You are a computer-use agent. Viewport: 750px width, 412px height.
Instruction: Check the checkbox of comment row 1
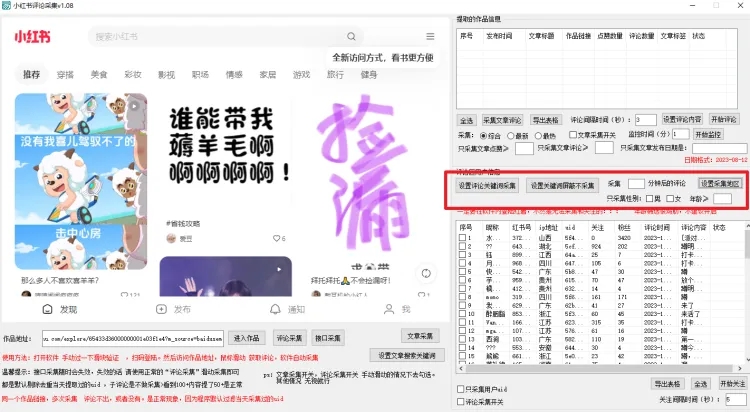[x=463, y=237]
